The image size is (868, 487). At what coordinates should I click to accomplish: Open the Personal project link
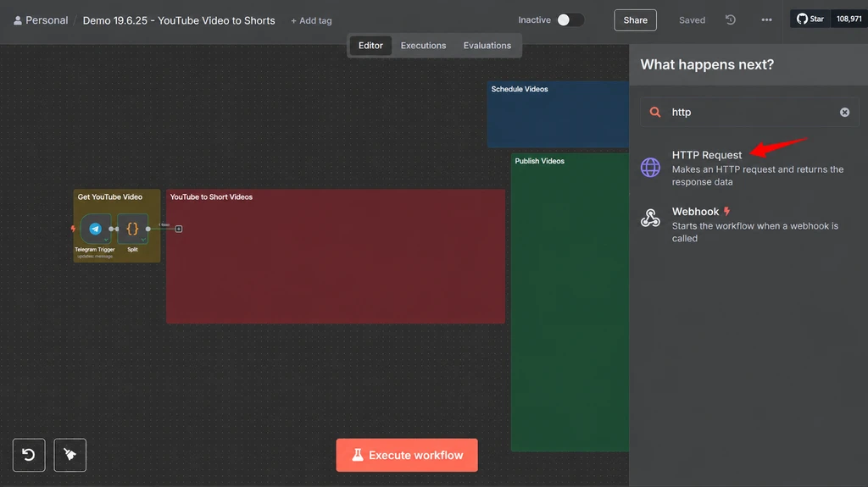point(41,20)
